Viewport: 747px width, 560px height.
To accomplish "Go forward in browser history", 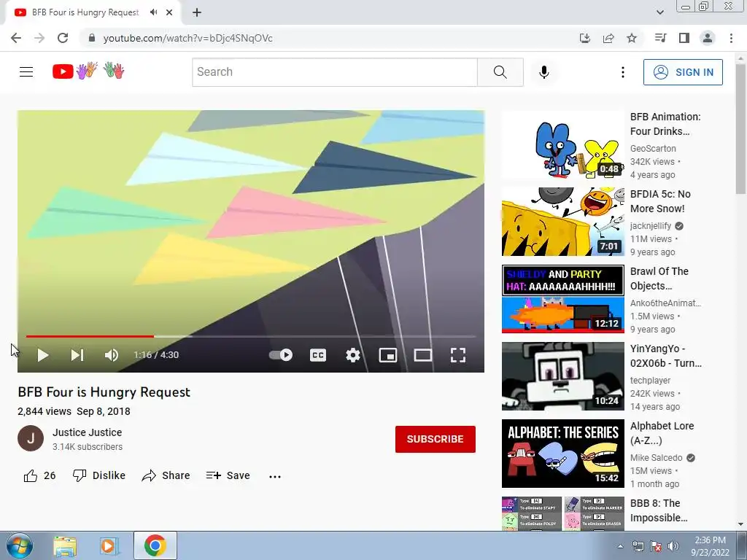I will click(x=39, y=38).
